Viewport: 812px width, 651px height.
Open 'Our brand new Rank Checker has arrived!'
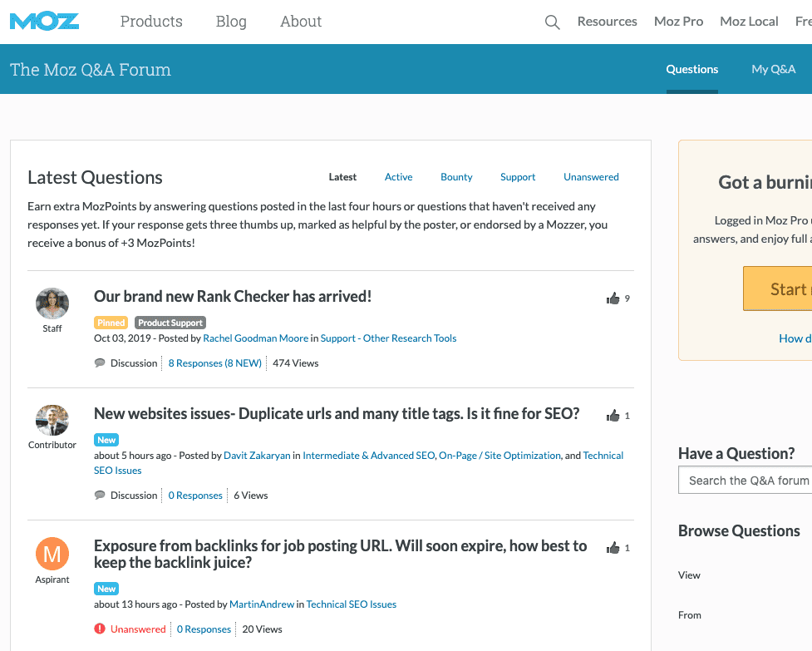pos(233,296)
